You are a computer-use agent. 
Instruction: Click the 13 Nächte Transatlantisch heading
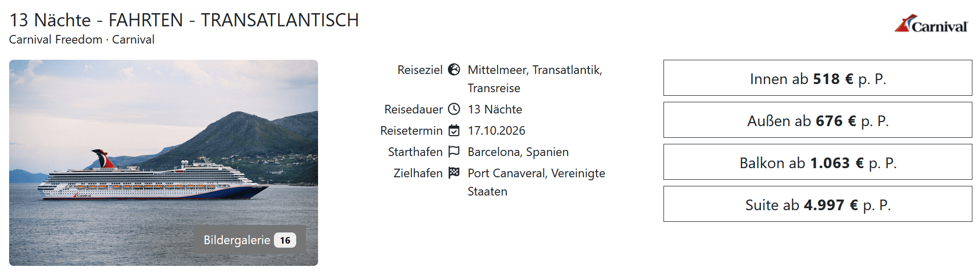coord(184,20)
